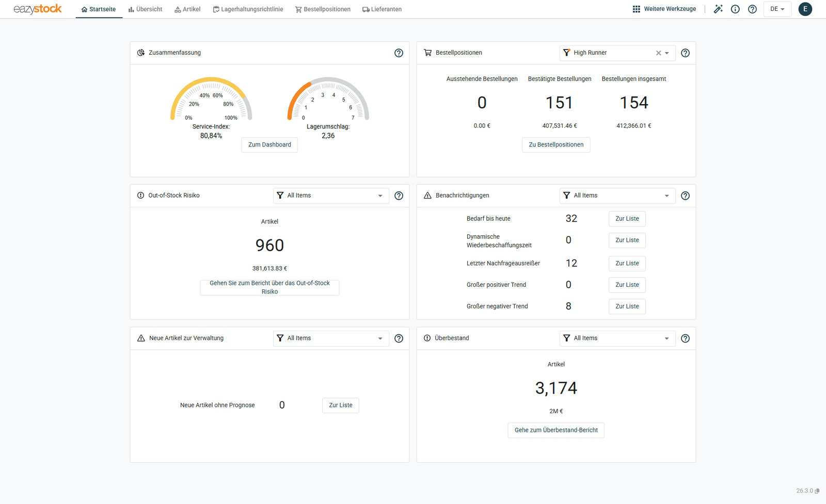Open the Bestellpositionen navigation tab

pyautogui.click(x=323, y=9)
